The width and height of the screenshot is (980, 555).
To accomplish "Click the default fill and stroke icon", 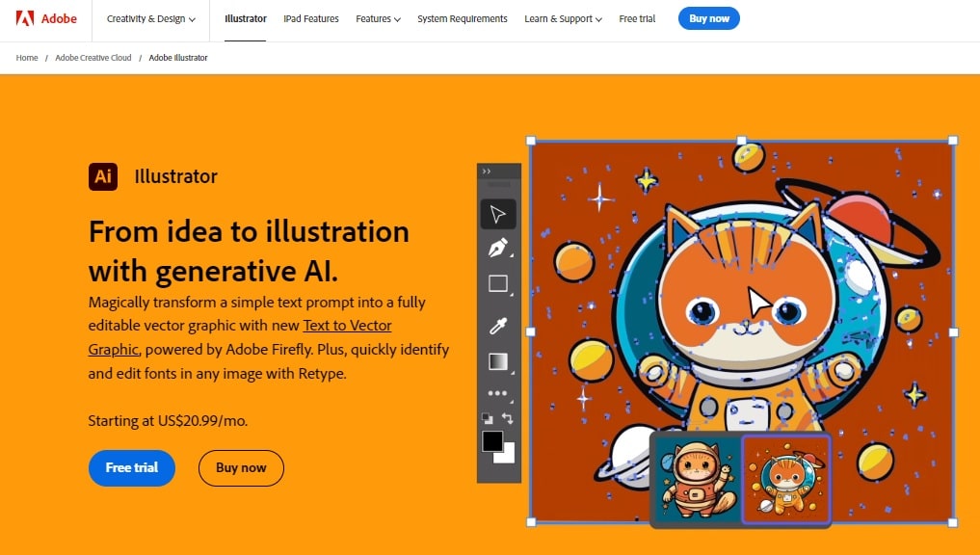I will click(487, 419).
